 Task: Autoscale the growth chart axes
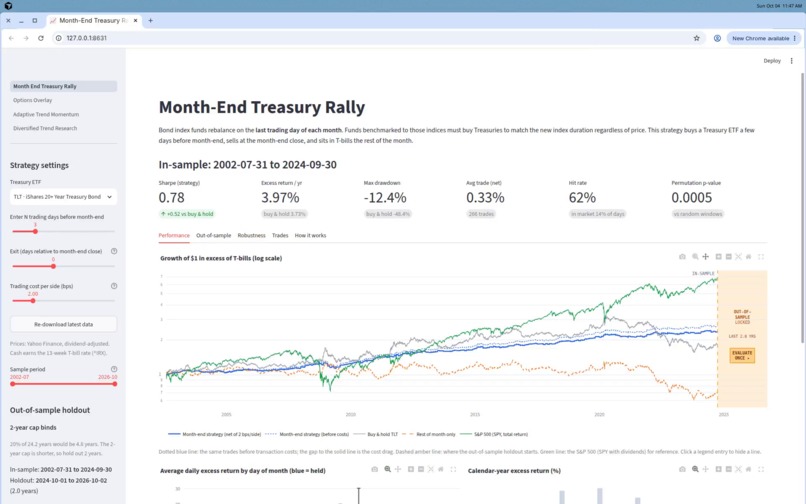pos(738,257)
